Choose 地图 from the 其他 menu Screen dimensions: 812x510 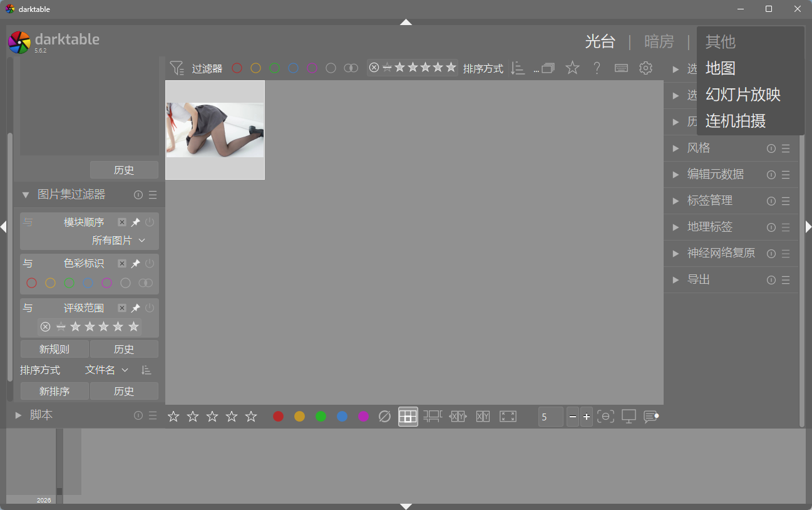(721, 68)
